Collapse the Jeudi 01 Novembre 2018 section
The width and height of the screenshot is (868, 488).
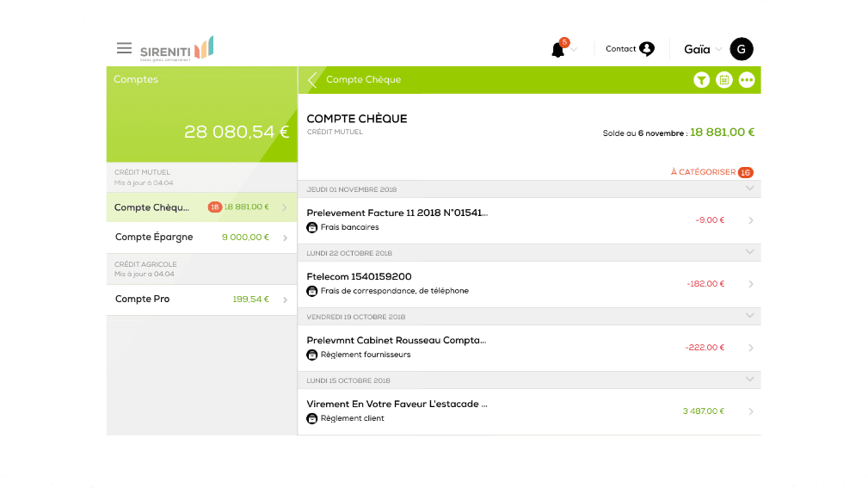coord(749,188)
